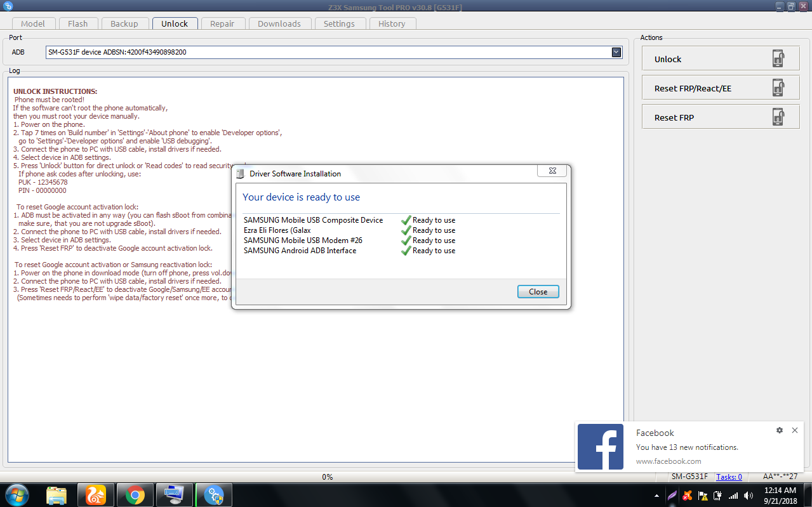Open the Flash tab
The height and width of the screenshot is (507, 812).
click(x=77, y=23)
